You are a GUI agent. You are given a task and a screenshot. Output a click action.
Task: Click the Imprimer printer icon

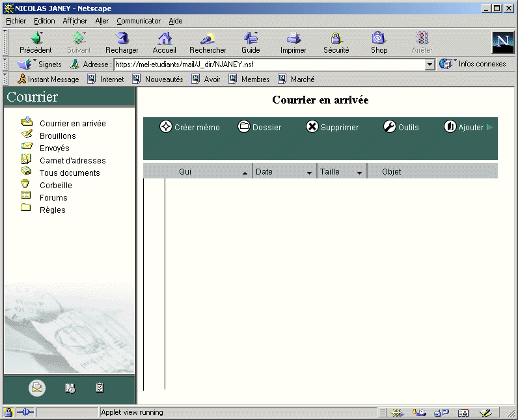(x=293, y=38)
